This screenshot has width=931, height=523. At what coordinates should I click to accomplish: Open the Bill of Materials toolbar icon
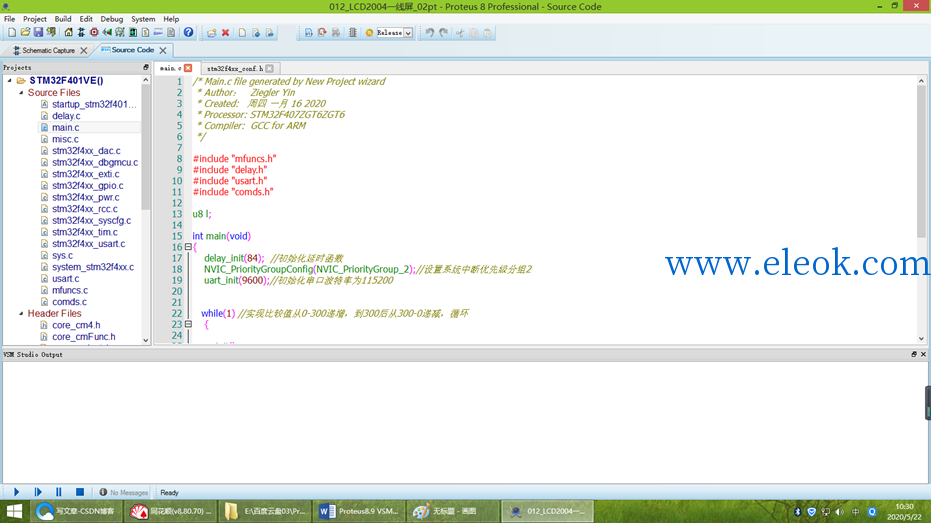145,33
